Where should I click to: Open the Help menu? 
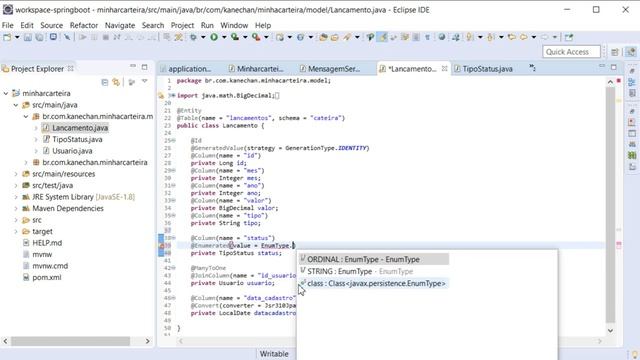(x=263, y=25)
